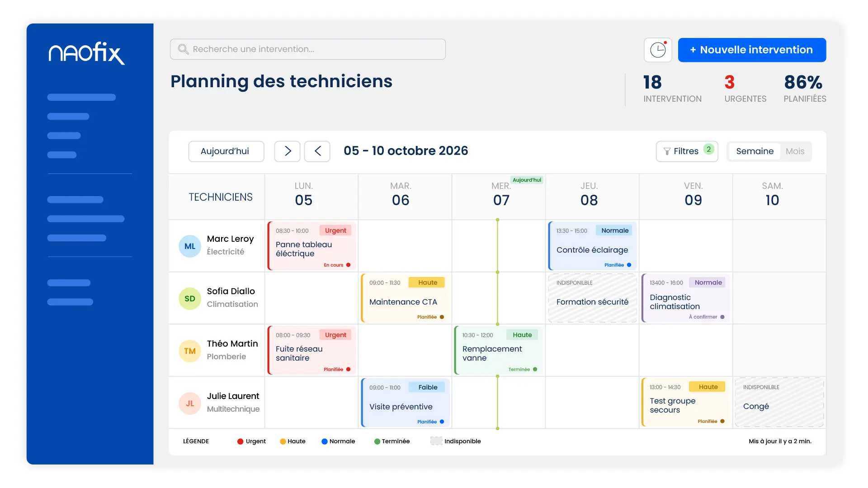Create a Nouvelle intervention

point(752,50)
